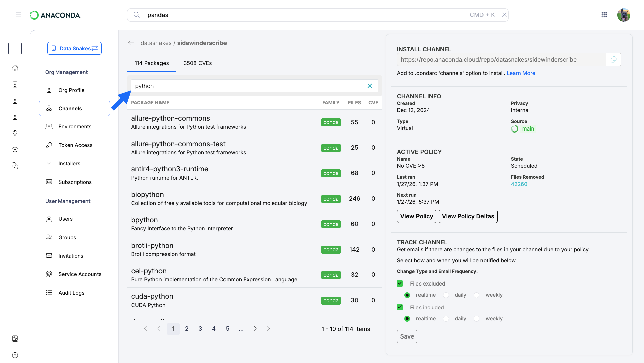Click the graduation cap learning icon

(x=15, y=150)
